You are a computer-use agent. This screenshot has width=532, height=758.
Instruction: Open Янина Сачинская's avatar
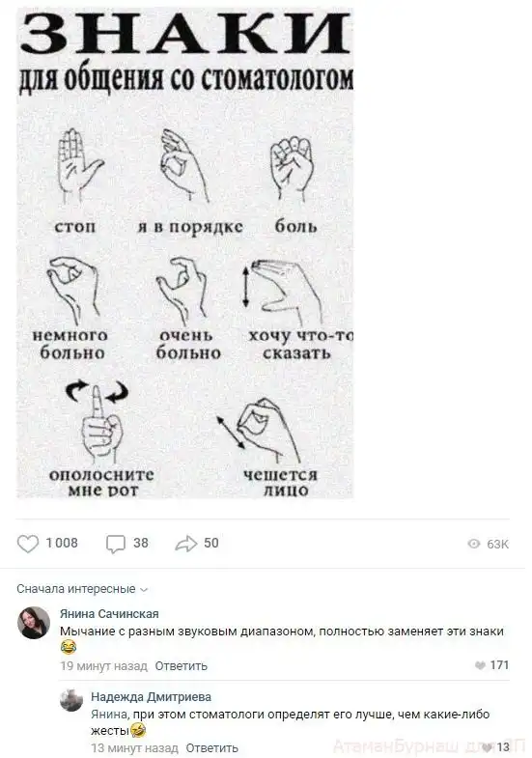coord(34,623)
